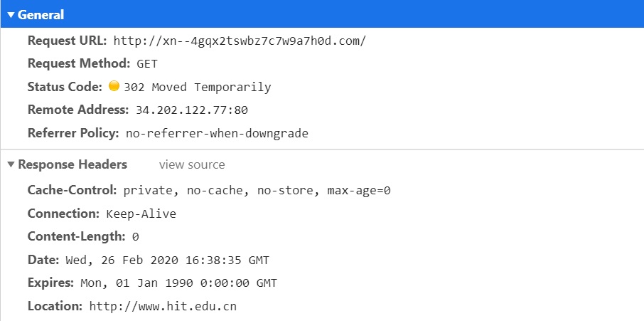The width and height of the screenshot is (644, 321).
Task: Click the Request Method GET value
Action: tap(147, 64)
